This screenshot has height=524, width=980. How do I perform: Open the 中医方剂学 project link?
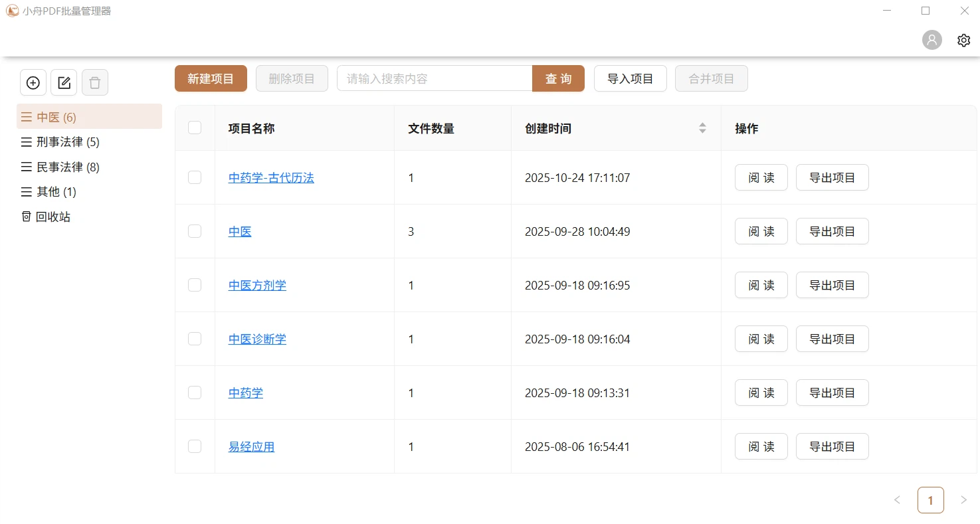pyautogui.click(x=257, y=286)
